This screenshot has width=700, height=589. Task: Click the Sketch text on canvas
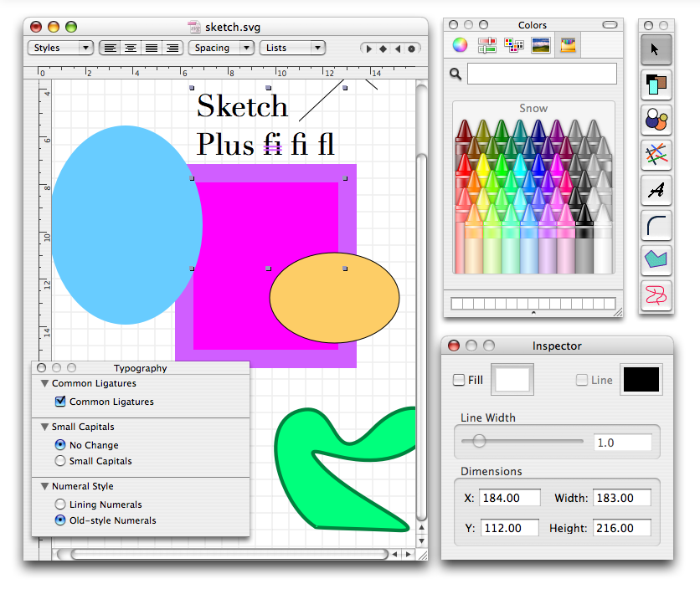click(243, 106)
